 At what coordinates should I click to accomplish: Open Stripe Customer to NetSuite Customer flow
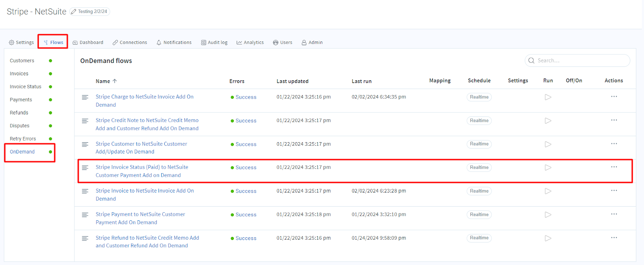[141, 148]
